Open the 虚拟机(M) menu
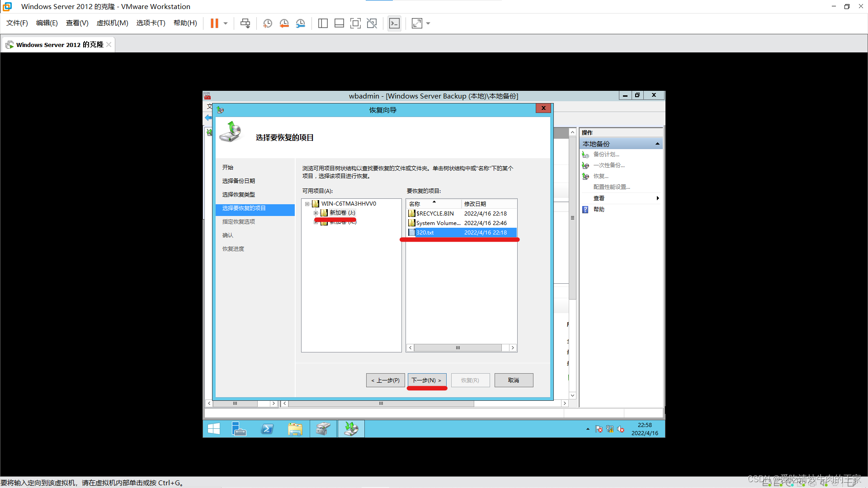 pos(112,23)
